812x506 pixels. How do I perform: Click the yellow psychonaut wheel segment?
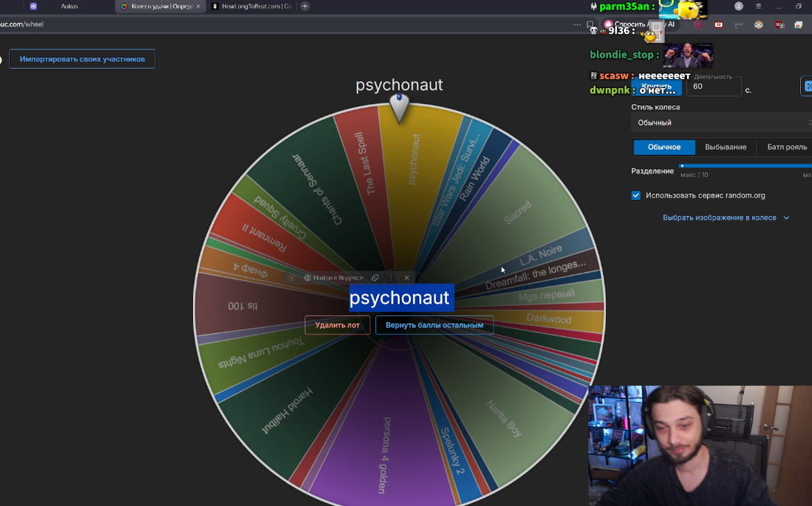pyautogui.click(x=414, y=158)
